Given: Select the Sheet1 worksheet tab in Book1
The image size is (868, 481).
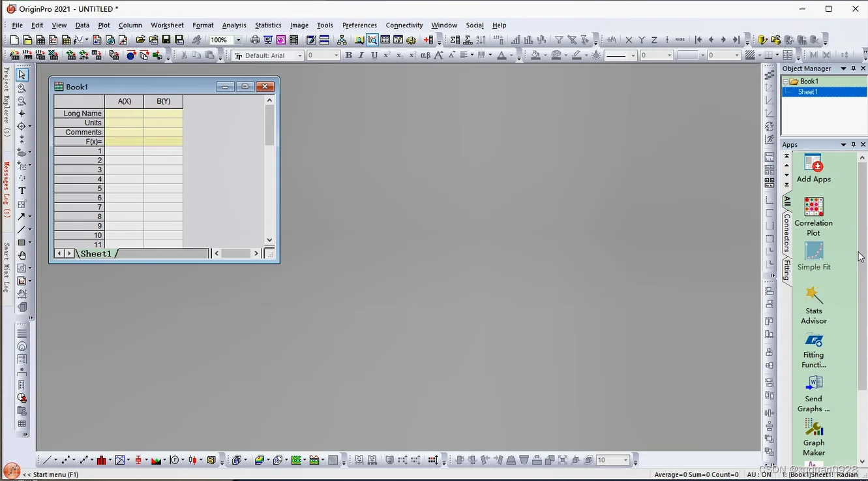Looking at the screenshot, I should (97, 253).
